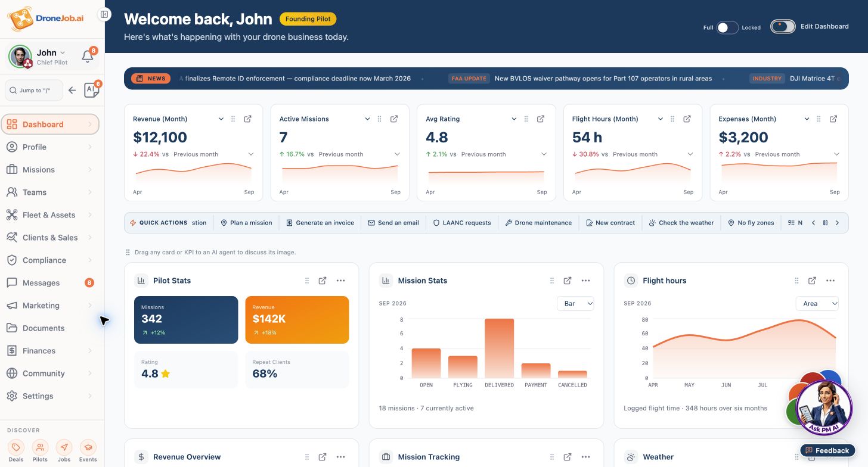Viewport: 868px width, 467px height.
Task: Click the Mission Tracking pop-out icon
Action: (568, 457)
